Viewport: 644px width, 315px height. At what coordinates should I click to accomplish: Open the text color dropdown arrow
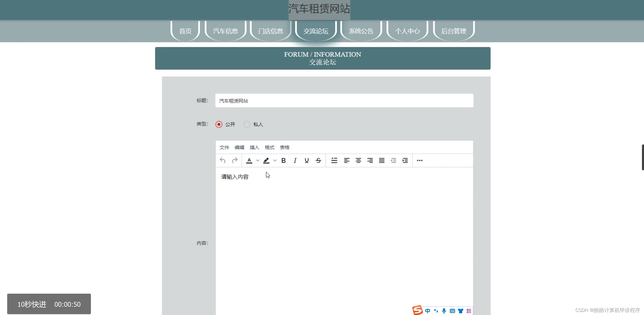point(258,160)
